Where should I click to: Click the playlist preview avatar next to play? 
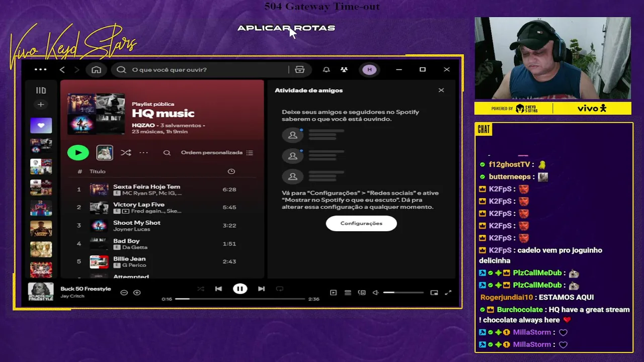(x=105, y=152)
